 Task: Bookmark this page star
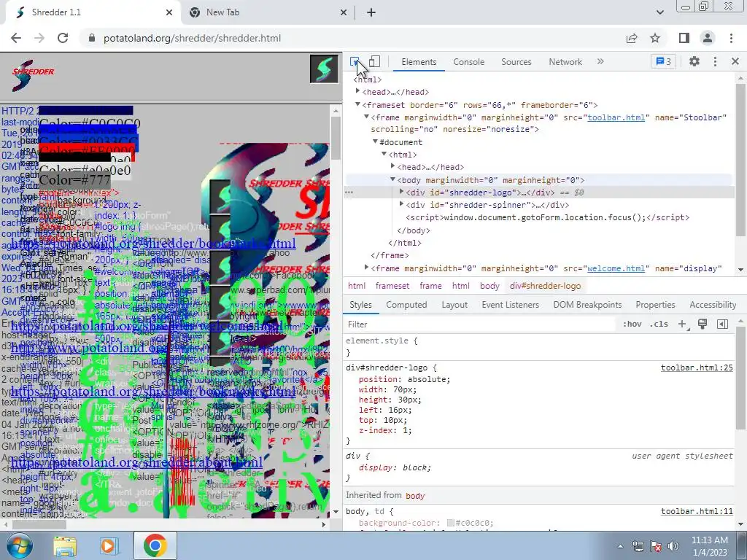tap(655, 38)
